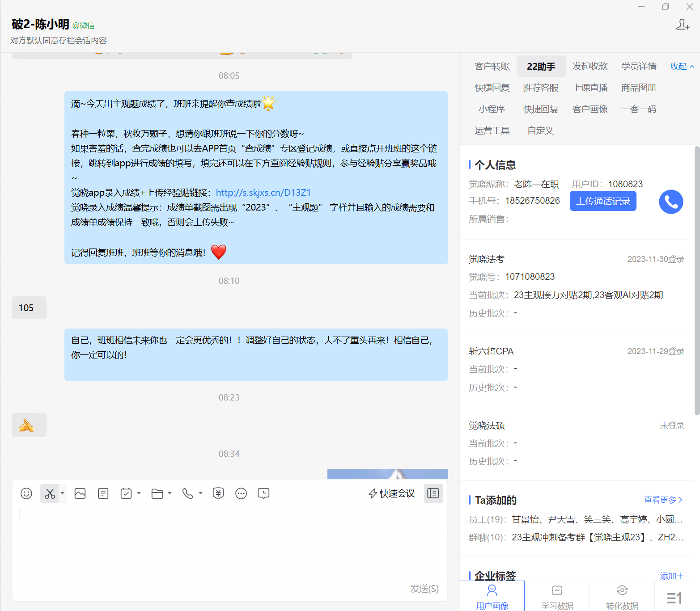
Task: Switch to the 用户画像 bottom tab
Action: [x=492, y=597]
